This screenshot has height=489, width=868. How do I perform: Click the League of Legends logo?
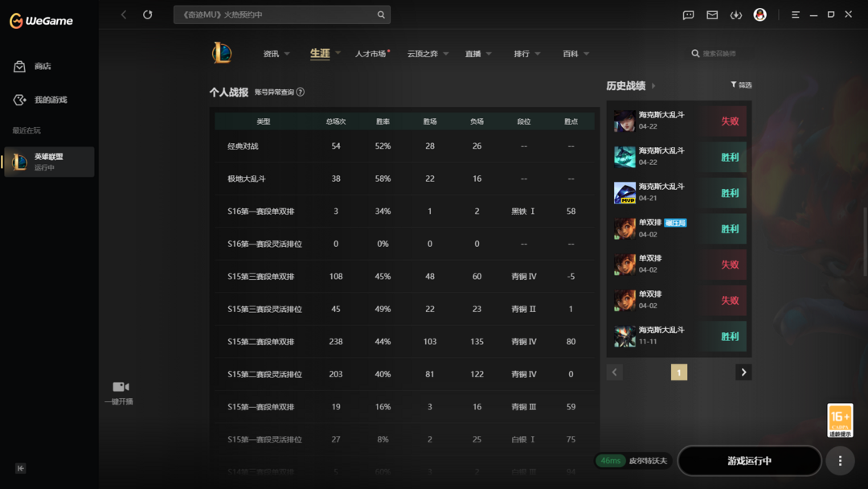[x=222, y=53]
